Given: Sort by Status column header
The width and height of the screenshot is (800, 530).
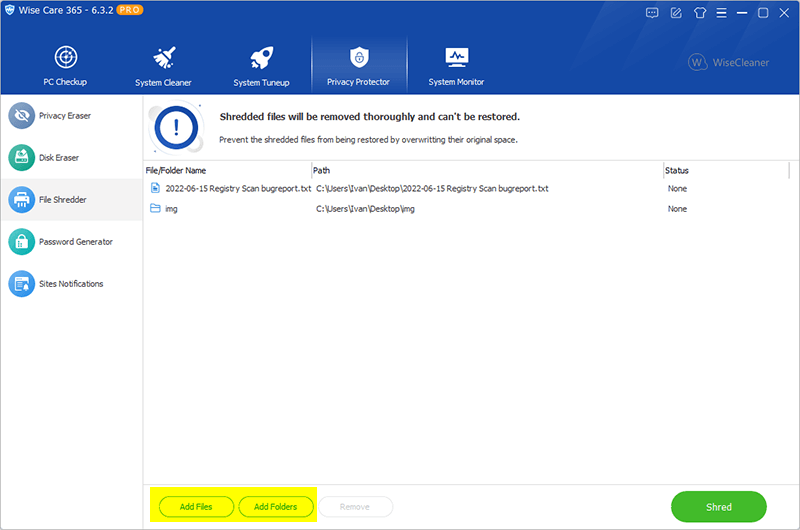Looking at the screenshot, I should click(677, 170).
